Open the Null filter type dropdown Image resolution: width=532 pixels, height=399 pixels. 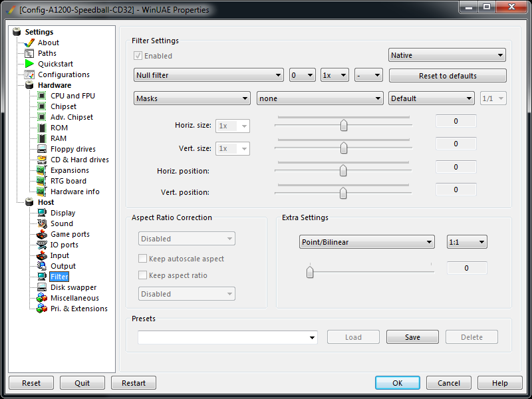click(x=208, y=75)
